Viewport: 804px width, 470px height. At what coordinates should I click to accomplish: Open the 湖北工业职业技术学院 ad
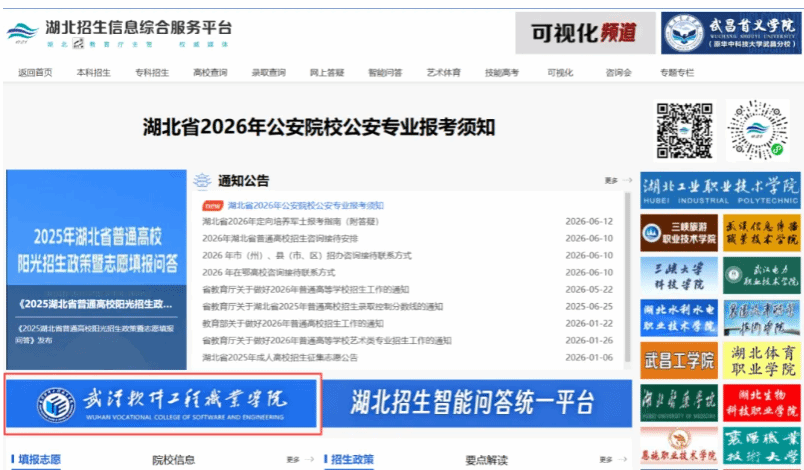tap(720, 190)
